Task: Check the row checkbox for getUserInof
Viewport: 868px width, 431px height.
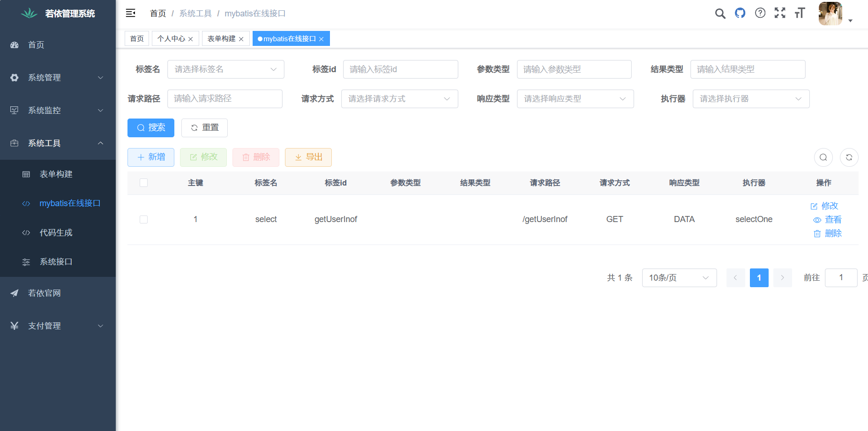Action: (x=144, y=219)
